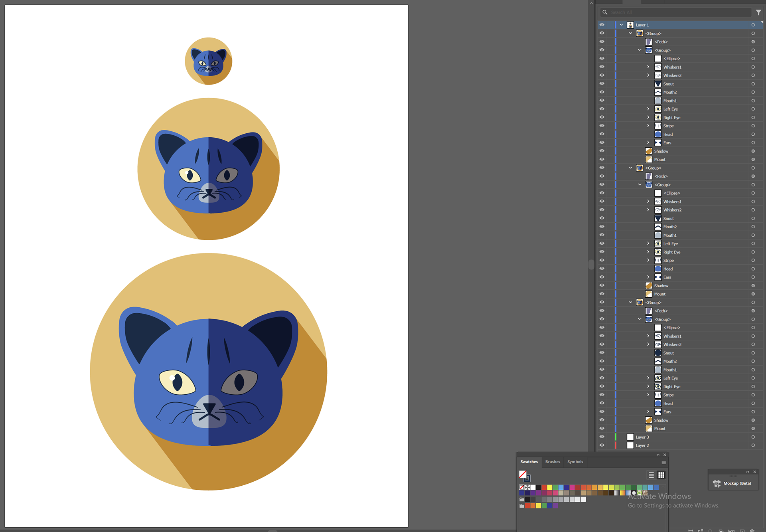Switch Swatches panel to list view
766x532 pixels.
[x=651, y=475]
